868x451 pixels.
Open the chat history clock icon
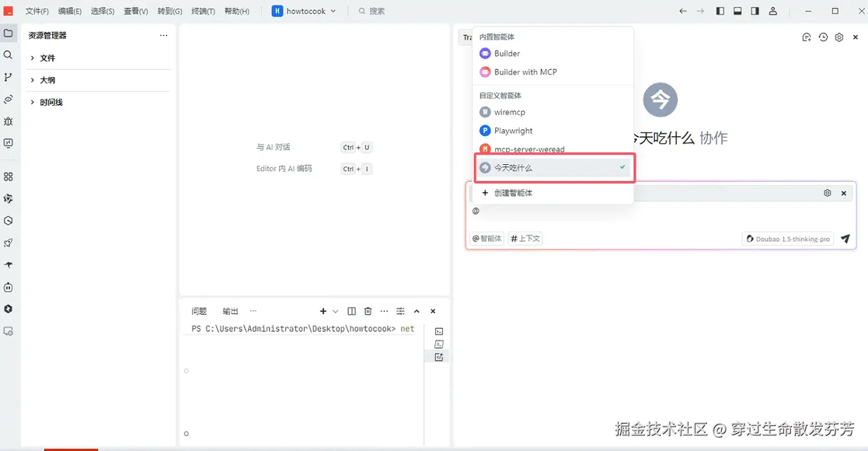pos(823,37)
